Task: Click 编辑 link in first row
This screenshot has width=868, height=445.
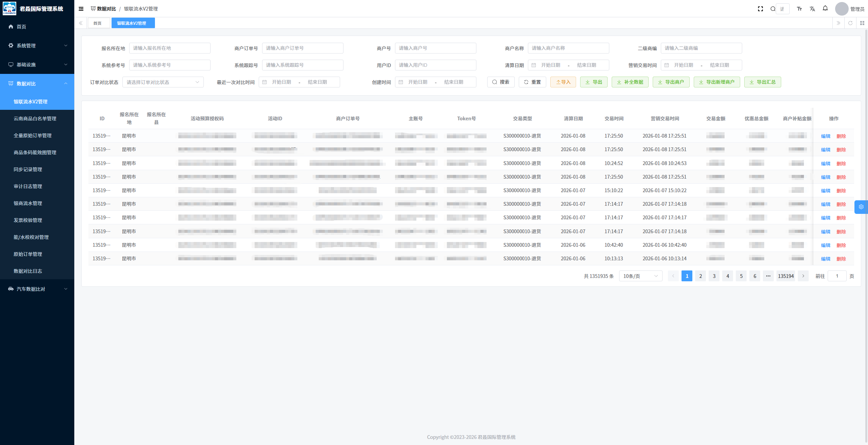Action: 826,136
